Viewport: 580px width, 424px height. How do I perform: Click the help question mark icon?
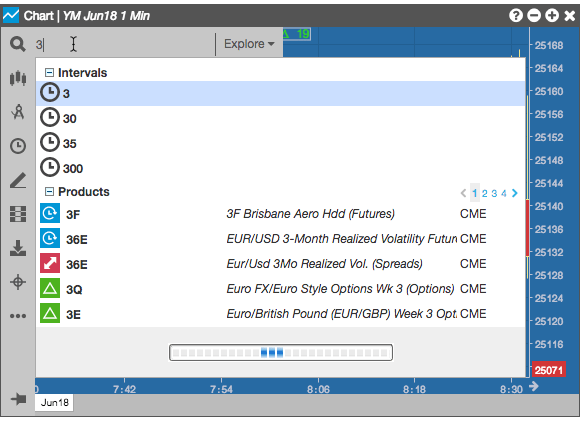pos(516,16)
